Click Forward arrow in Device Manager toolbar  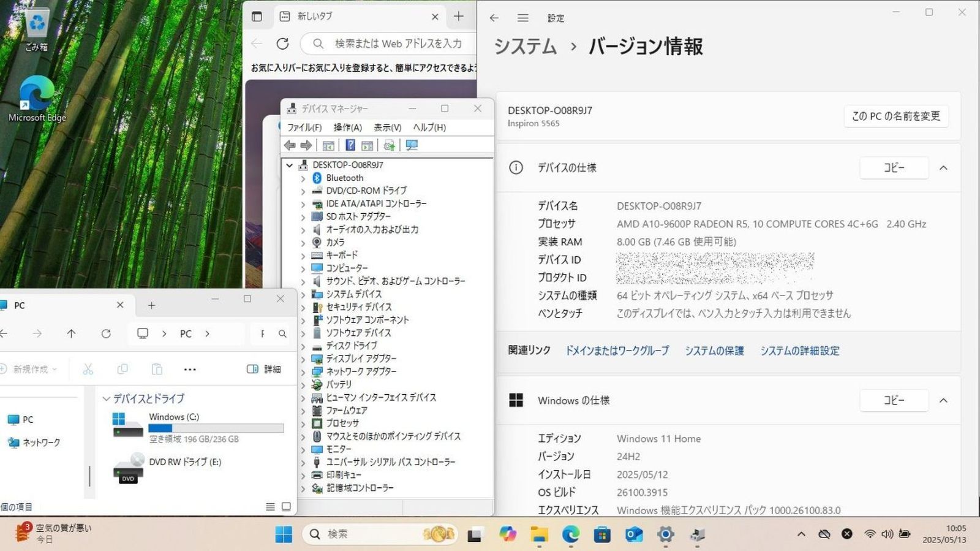[x=306, y=145]
